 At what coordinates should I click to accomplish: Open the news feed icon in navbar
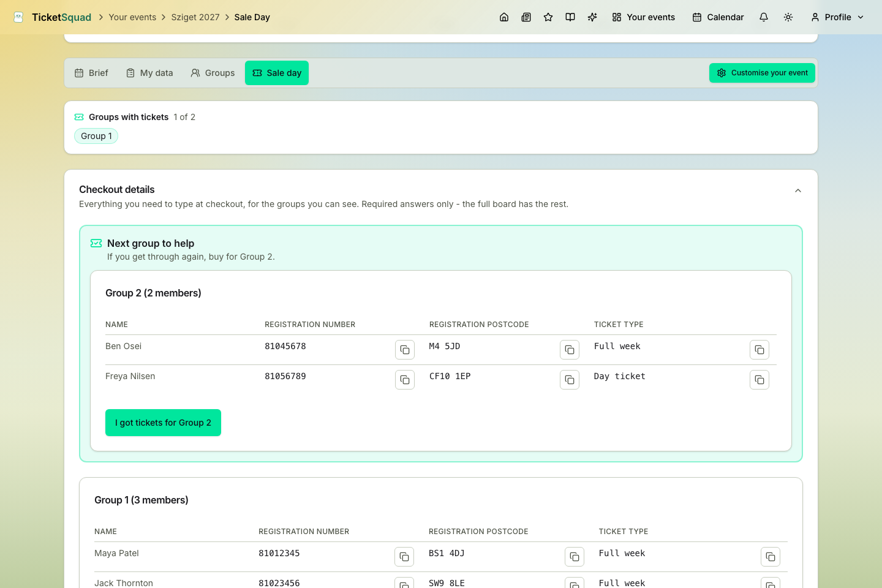pyautogui.click(x=526, y=17)
